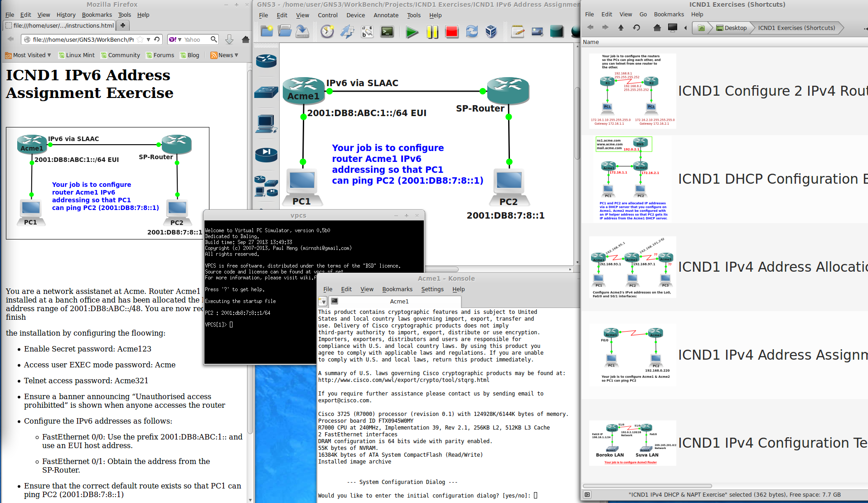Stop all devices with the red square icon
This screenshot has width=868, height=503.
tap(452, 32)
